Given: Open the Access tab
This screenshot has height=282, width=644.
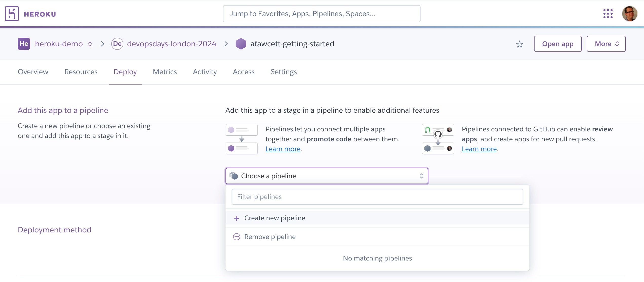Looking at the screenshot, I should coord(243,72).
